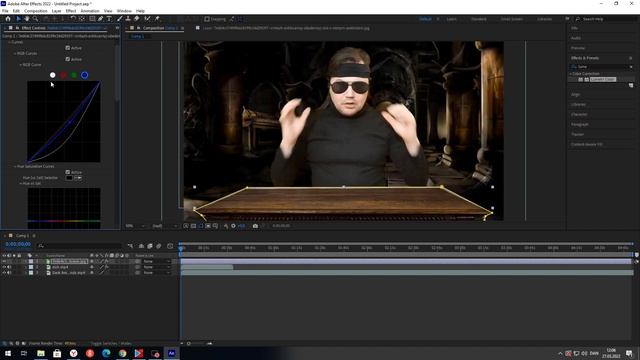Open the Window menu
Viewport: 640px width, 360px height.
(x=124, y=11)
